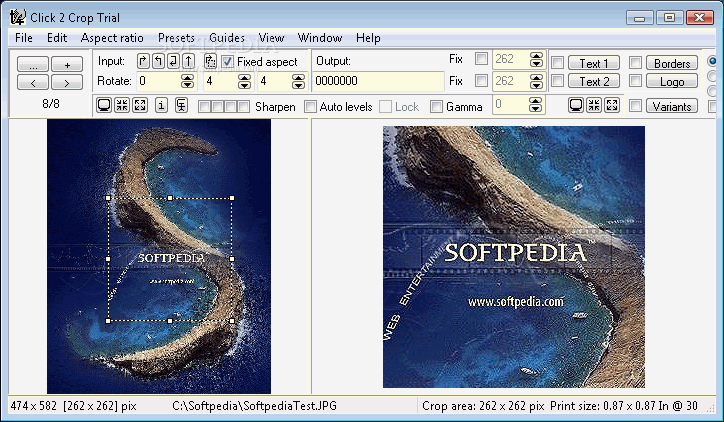This screenshot has width=724, height=422.
Task: Decrease the first aspect '4' value with its down arrow
Action: 244,85
